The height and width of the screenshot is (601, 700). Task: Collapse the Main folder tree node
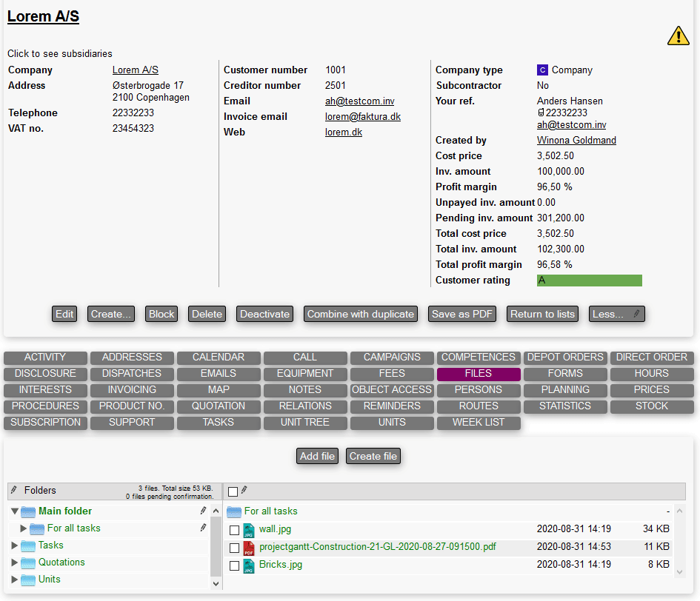[14, 511]
